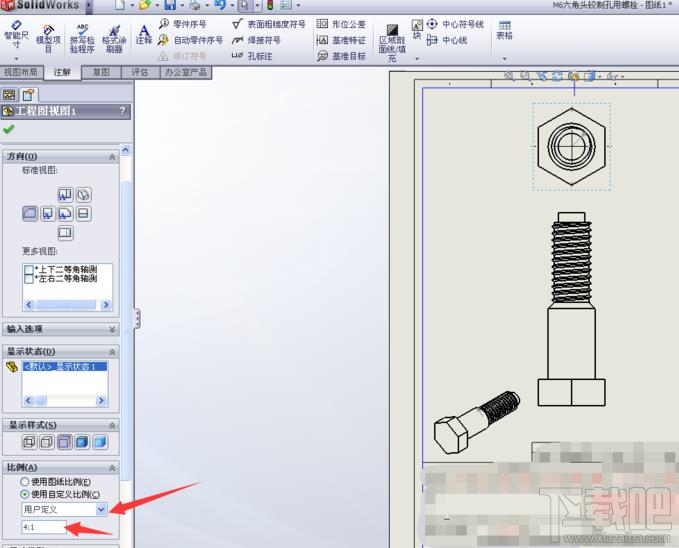This screenshot has width=679, height=548.
Task: Insert a 中心符号线 center mark
Action: coord(455,24)
